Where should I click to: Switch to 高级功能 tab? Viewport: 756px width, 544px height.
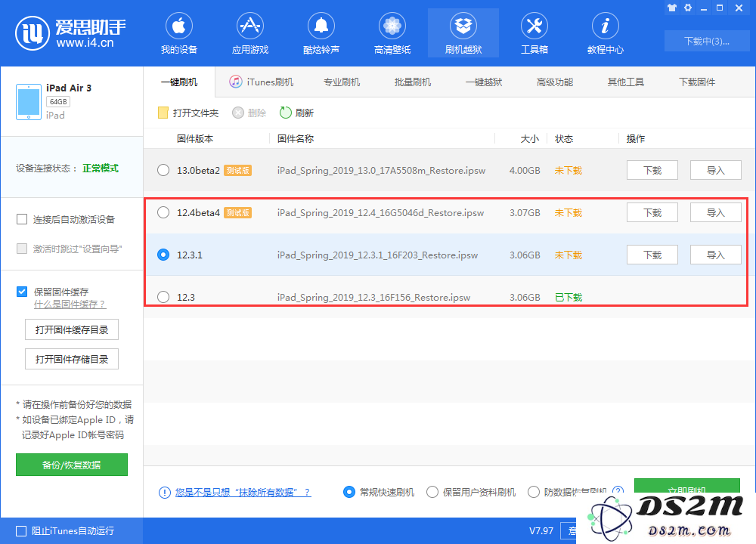pos(554,82)
